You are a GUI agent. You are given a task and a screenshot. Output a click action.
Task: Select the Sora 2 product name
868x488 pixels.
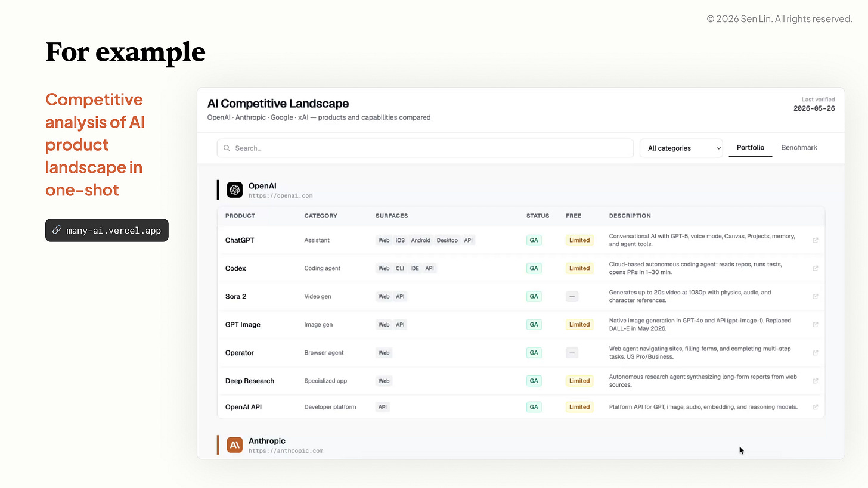click(235, 296)
